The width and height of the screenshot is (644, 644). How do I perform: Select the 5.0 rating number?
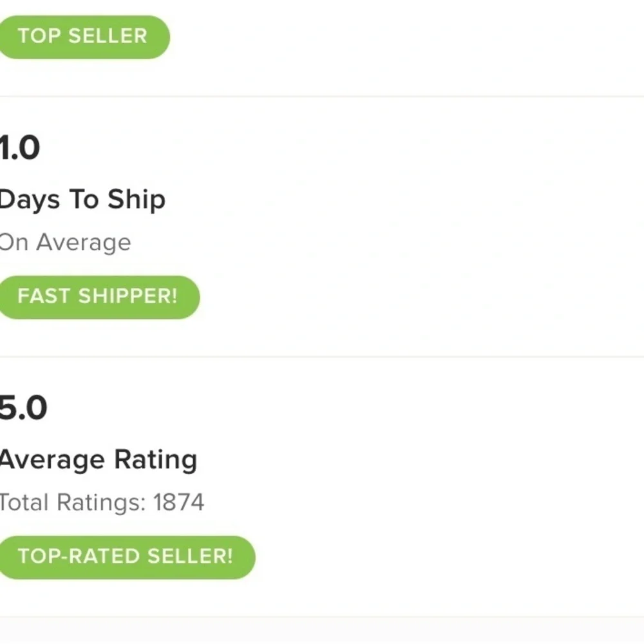coord(23,408)
